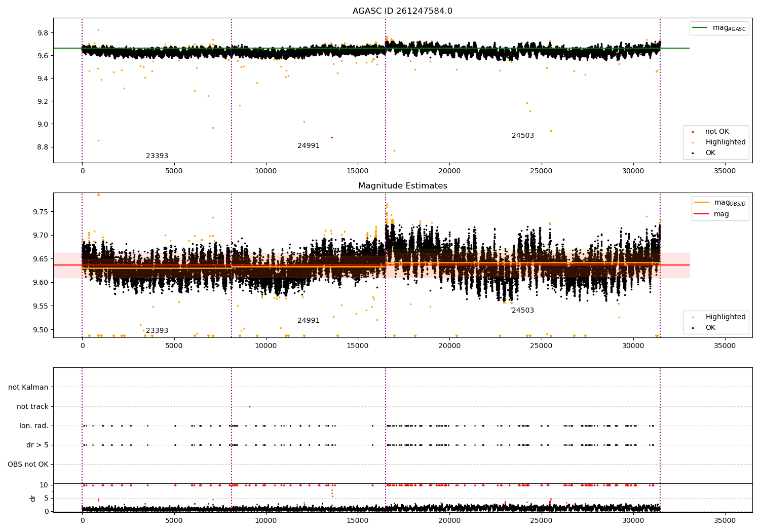Click the single 'not track' data point
760x532 pixels.
[x=249, y=406]
